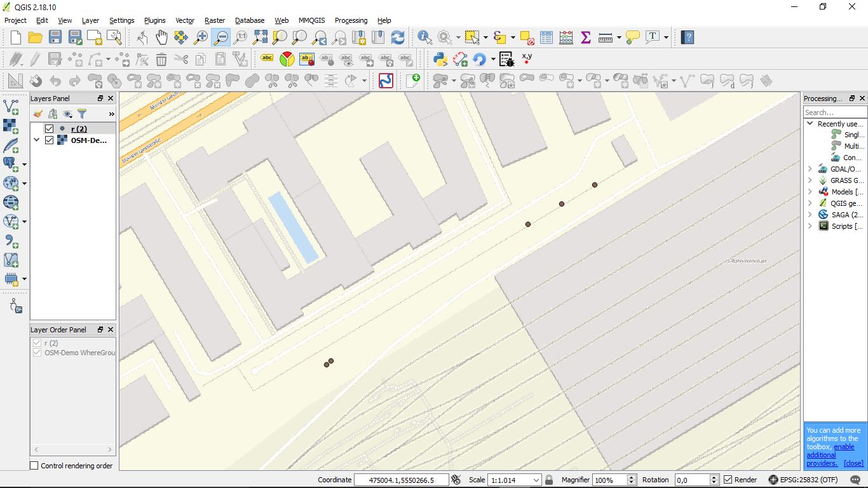Collapse the Recently used algorithms group
Screen dimensions: 868x488
[810, 124]
